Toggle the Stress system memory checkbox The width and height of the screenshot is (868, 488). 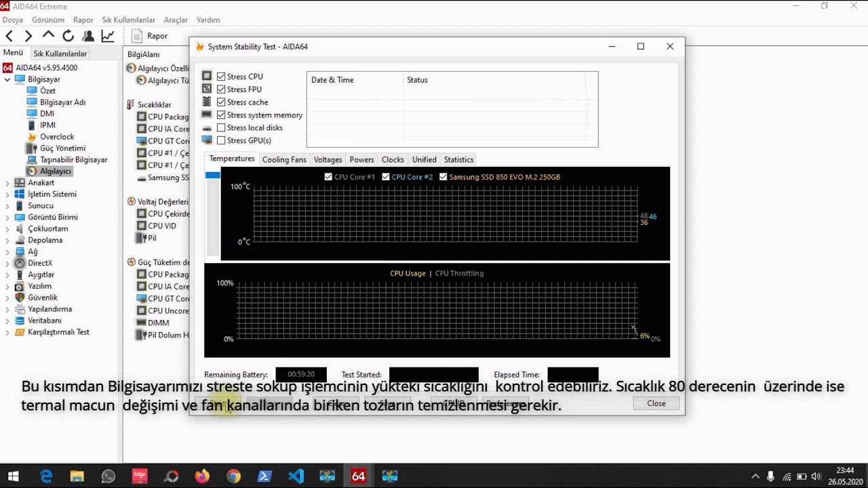pos(221,115)
